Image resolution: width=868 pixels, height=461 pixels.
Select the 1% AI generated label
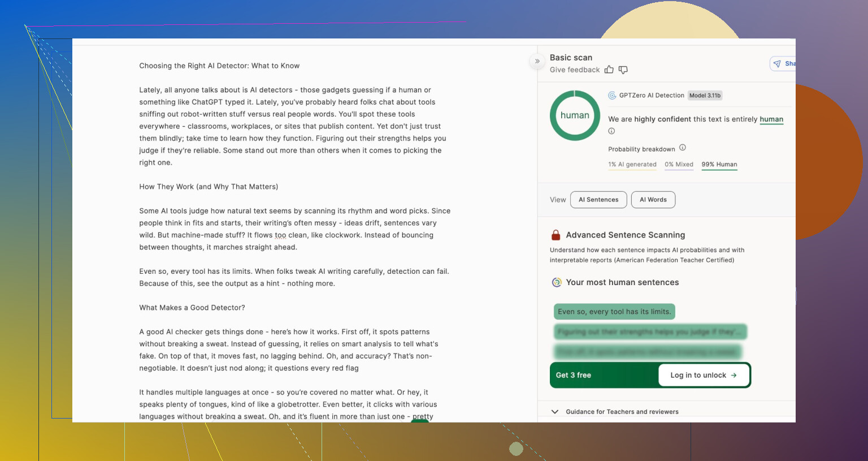click(x=632, y=165)
